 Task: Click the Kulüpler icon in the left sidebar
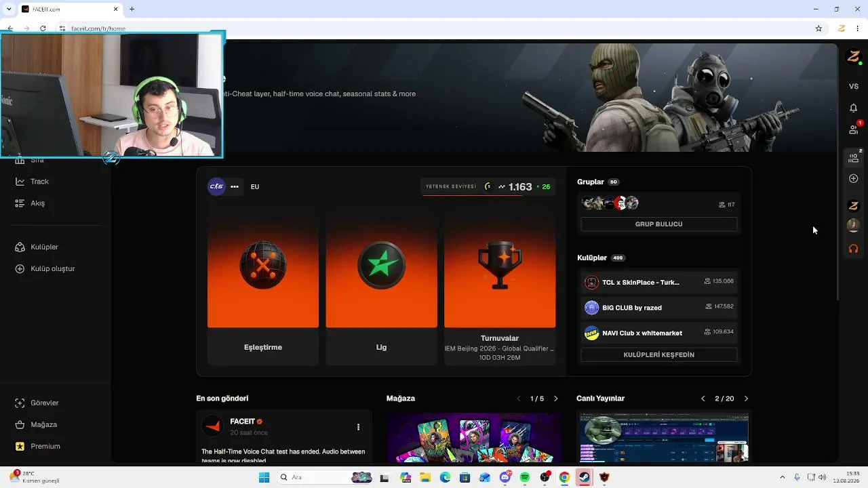click(x=20, y=247)
